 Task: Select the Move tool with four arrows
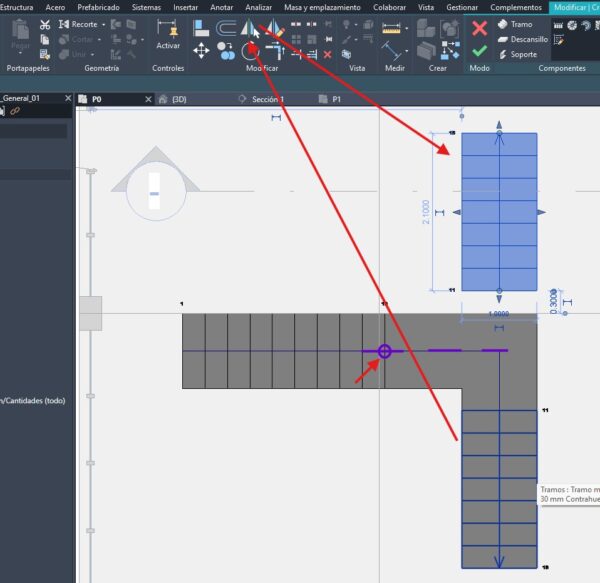[x=201, y=49]
